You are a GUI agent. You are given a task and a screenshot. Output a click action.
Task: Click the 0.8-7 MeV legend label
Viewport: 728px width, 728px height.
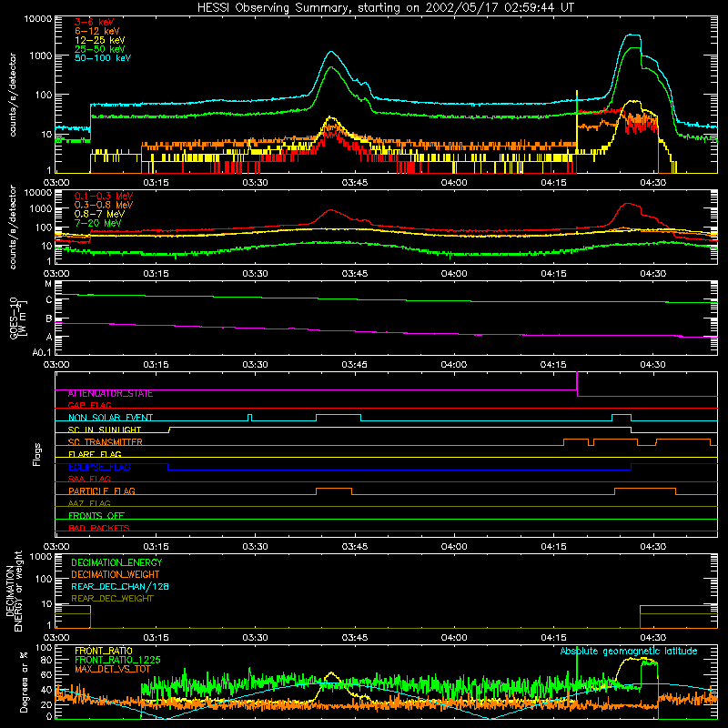[99, 214]
